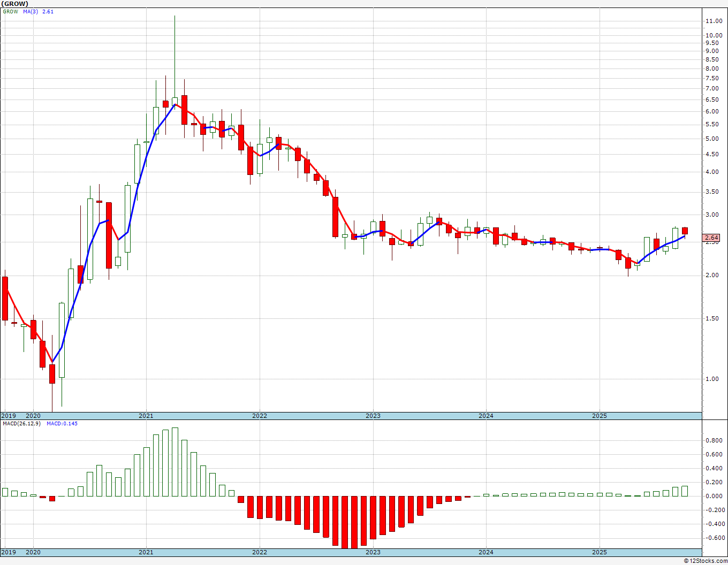Viewport: 728px width, 565px height.
Task: Click 2020 on the bottom MACD time axis
Action: (x=33, y=552)
